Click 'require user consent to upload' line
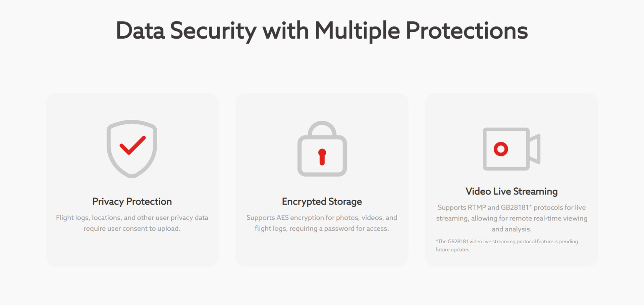The image size is (644, 305). [x=132, y=229]
